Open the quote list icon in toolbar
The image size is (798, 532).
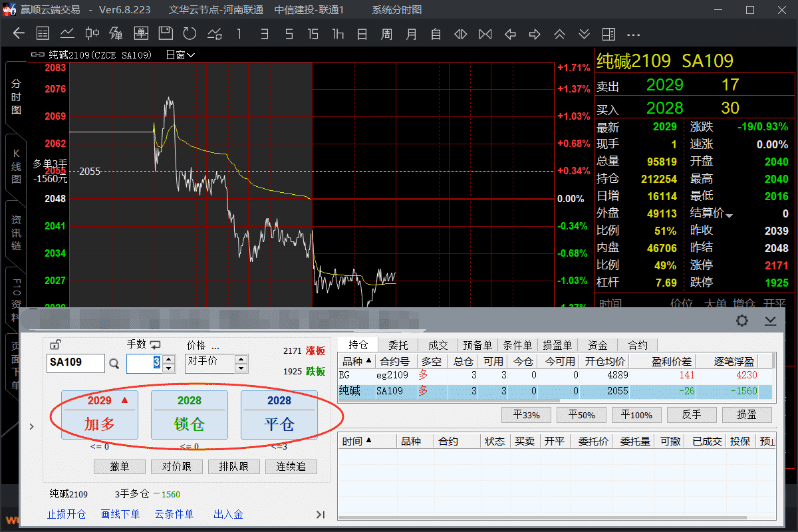click(43, 34)
